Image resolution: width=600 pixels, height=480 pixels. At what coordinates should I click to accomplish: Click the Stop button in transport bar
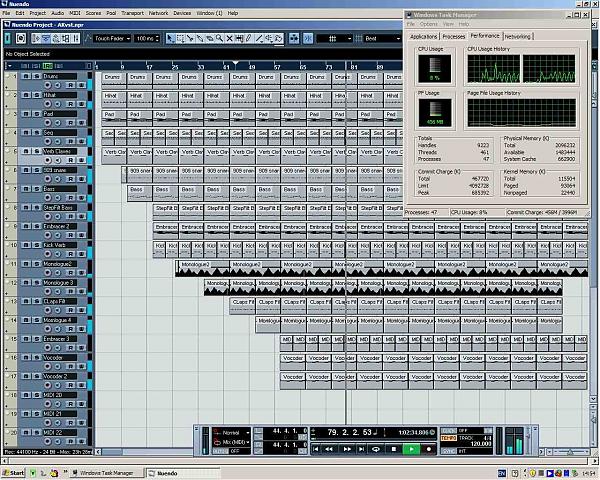(393, 449)
